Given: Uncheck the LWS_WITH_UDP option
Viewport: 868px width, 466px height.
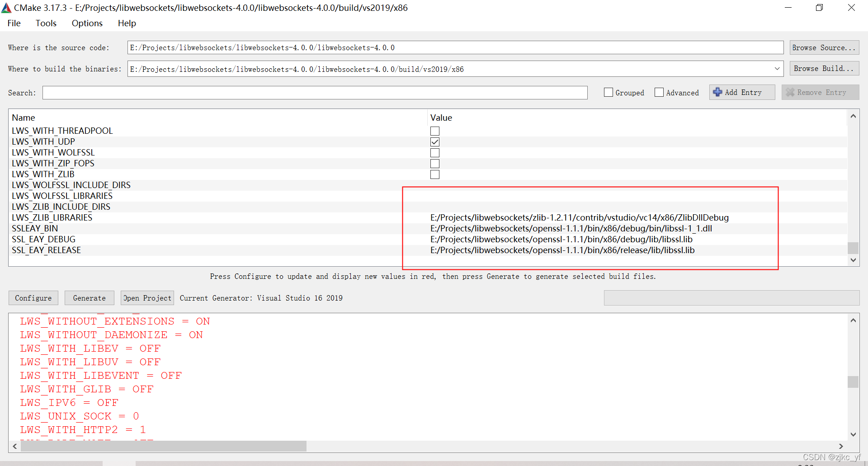Looking at the screenshot, I should [434, 141].
